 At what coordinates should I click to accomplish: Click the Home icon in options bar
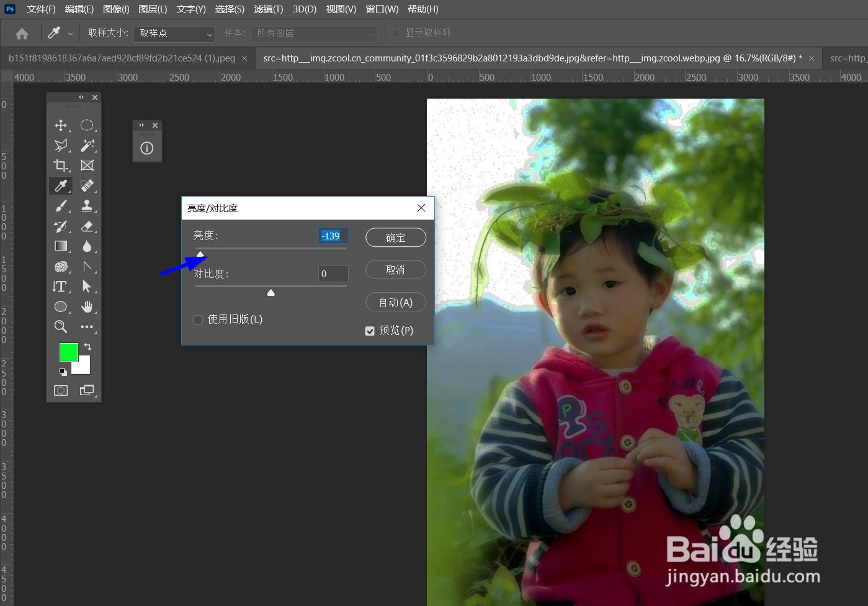22,33
